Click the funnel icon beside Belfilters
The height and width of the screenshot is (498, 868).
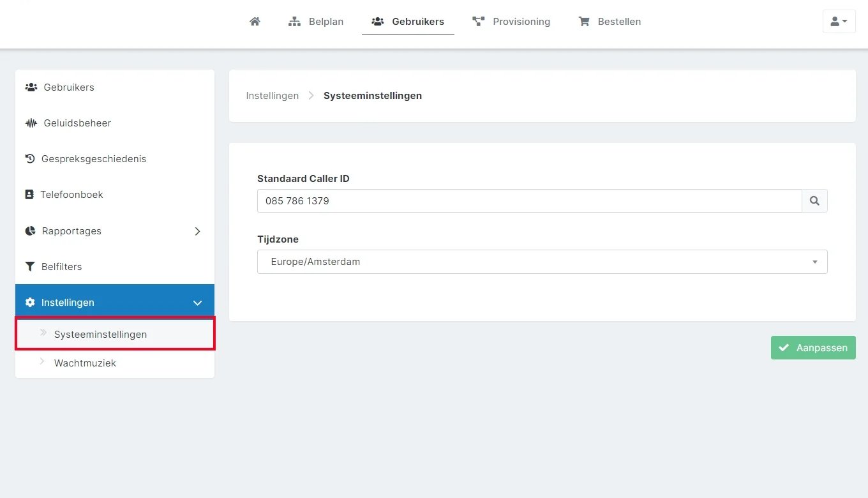29,266
